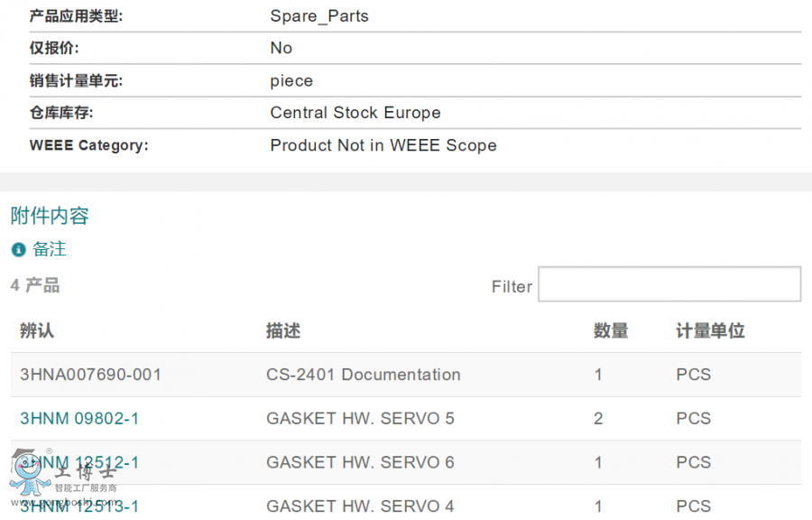The image size is (812, 520).
Task: Sort by the 计量单位 column header
Action: pyautogui.click(x=710, y=331)
